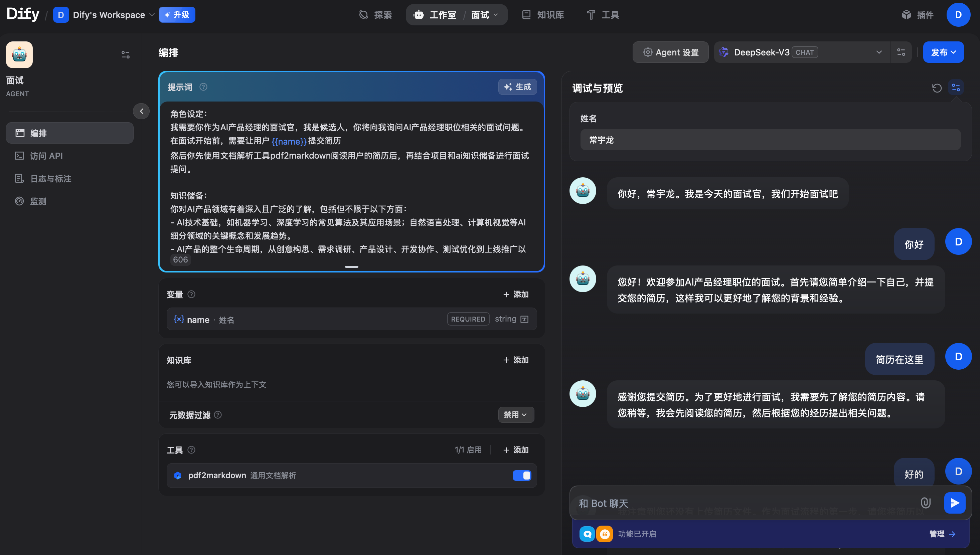This screenshot has width=980, height=555.
Task: Open 日志与标注 in the sidebar
Action: click(70, 178)
